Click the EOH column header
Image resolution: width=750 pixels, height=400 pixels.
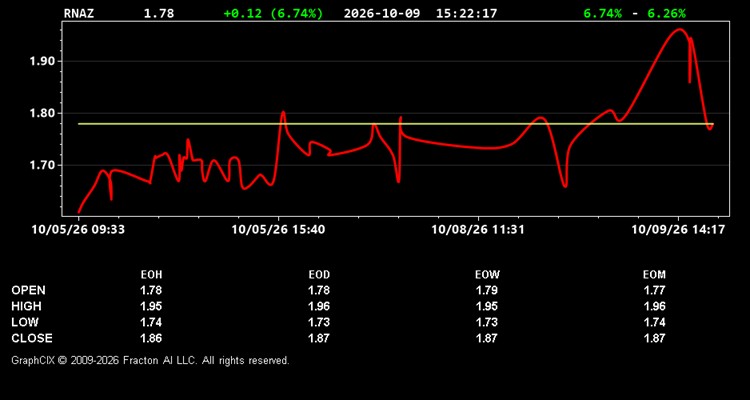(x=151, y=275)
